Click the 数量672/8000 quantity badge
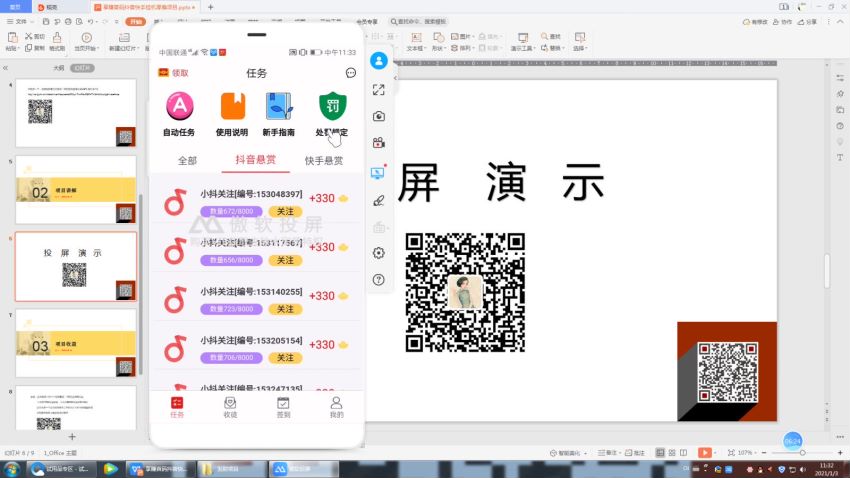 tap(231, 211)
